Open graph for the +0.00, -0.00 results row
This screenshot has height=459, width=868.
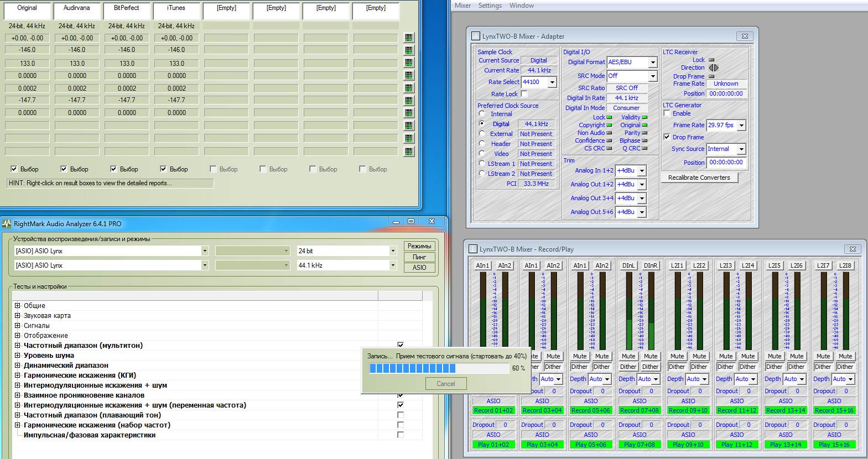(409, 38)
